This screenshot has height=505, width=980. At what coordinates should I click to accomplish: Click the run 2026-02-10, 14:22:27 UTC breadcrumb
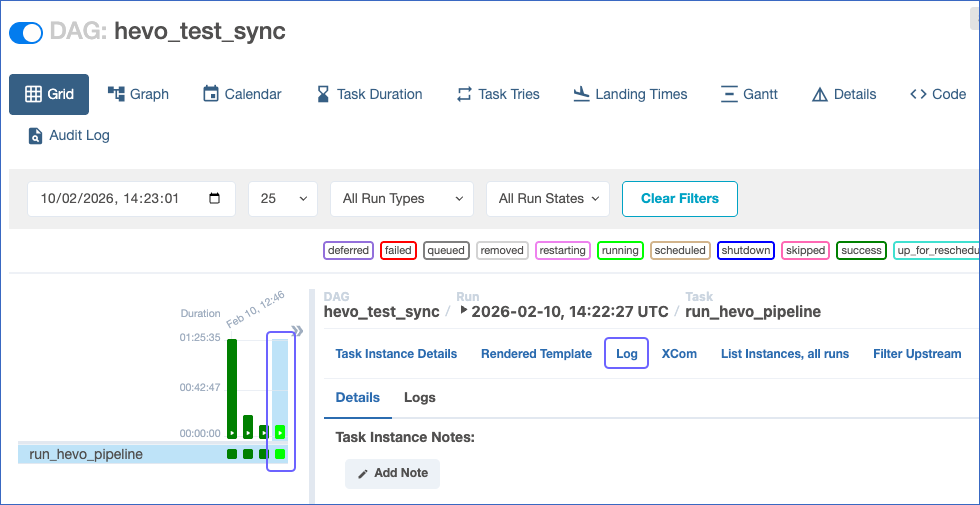564,311
